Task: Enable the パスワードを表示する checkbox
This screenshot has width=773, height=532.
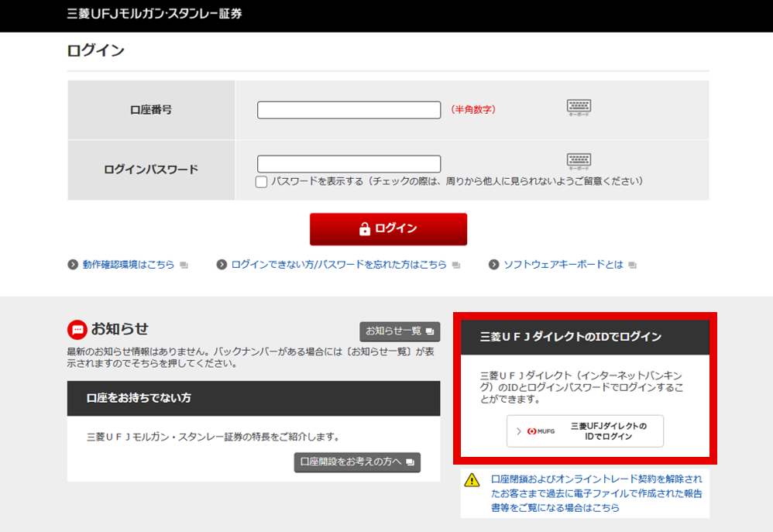Action: (x=261, y=182)
